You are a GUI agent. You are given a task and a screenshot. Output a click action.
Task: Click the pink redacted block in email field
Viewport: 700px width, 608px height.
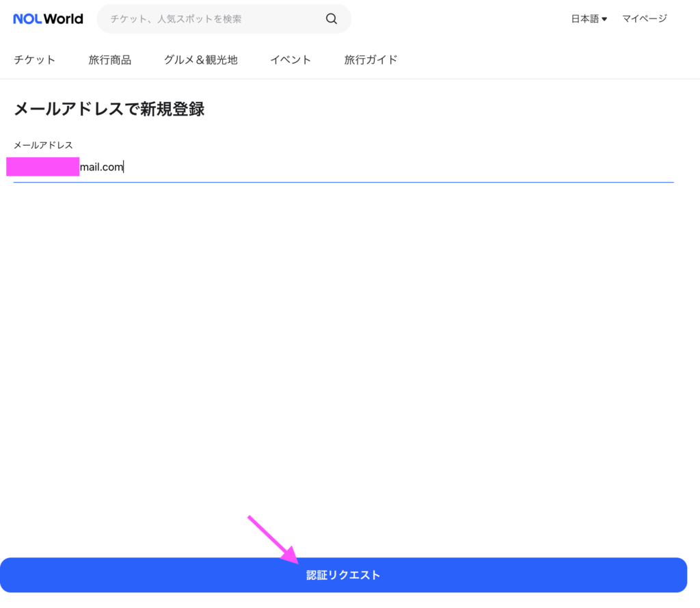[43, 167]
